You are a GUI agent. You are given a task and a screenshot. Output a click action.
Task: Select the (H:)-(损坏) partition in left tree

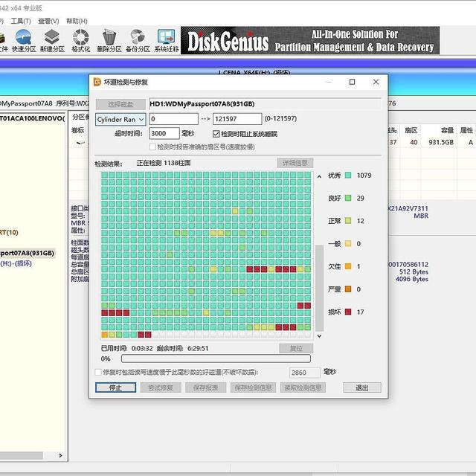pos(16,263)
